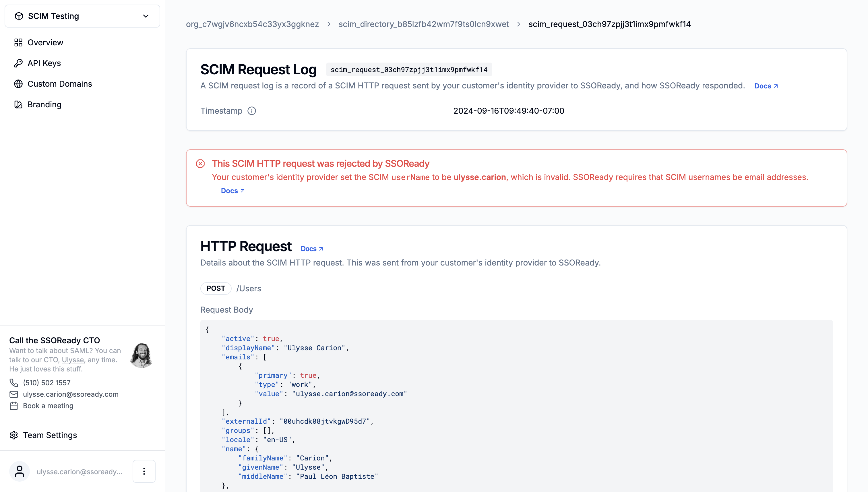Image resolution: width=868 pixels, height=492 pixels.
Task: Click the SCIM Testing cube icon
Action: pyautogui.click(x=19, y=16)
